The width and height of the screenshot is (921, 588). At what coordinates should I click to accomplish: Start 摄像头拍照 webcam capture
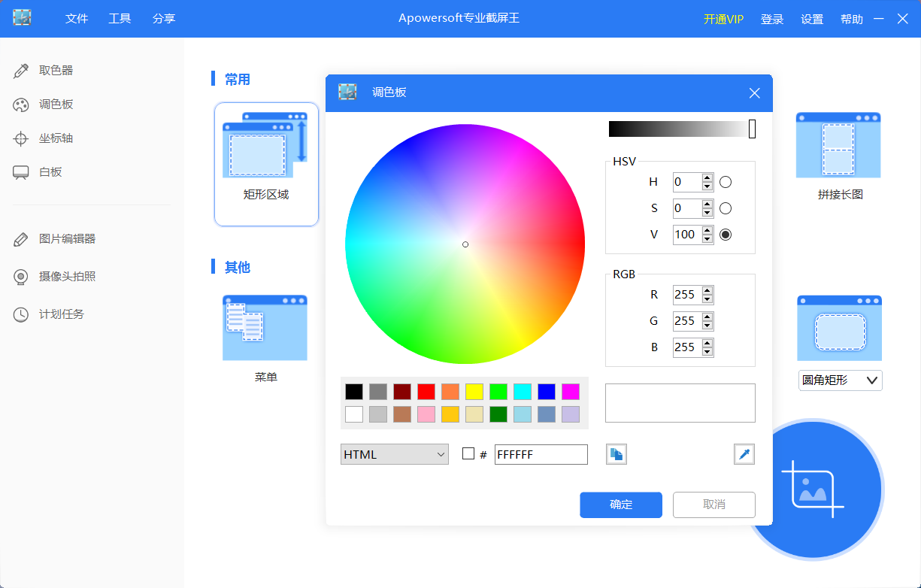(x=67, y=277)
